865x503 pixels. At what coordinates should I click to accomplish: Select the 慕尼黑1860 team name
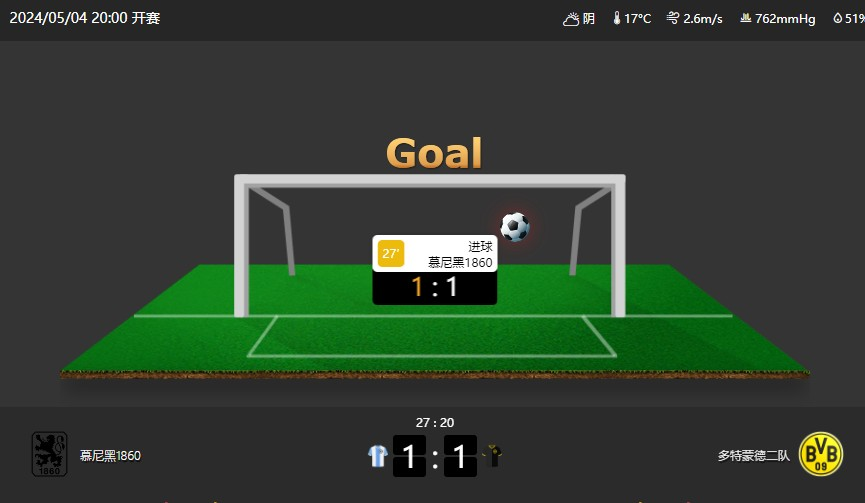click(110, 456)
